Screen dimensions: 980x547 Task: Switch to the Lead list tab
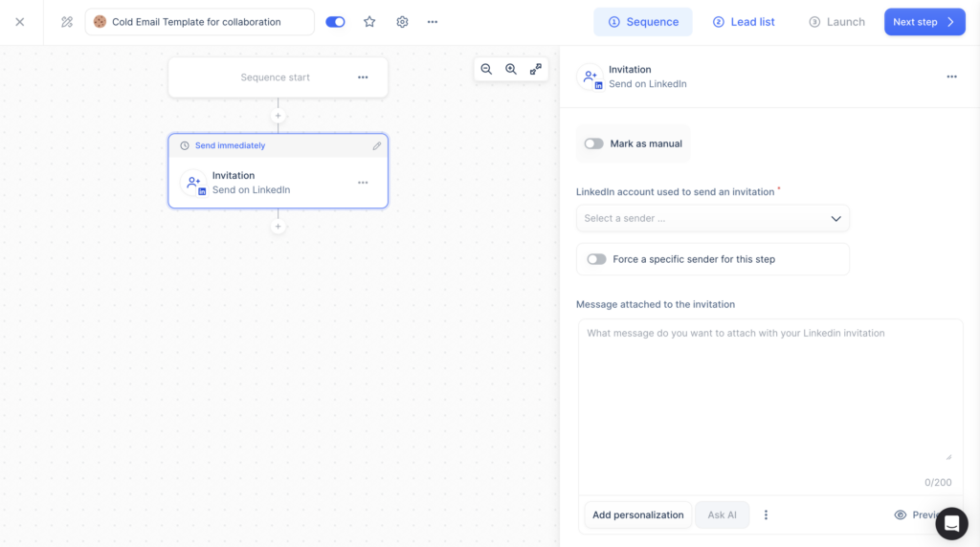click(744, 22)
